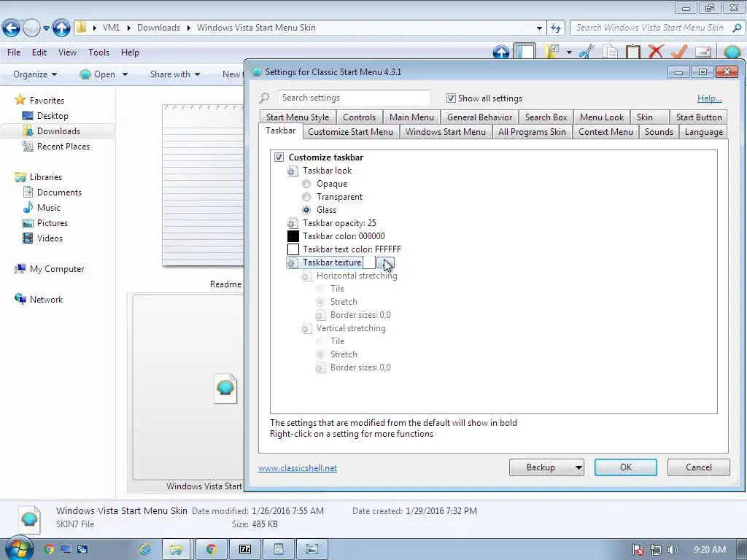Click the refresh icon beside the address bar
The height and width of the screenshot is (560, 747).
point(555,28)
